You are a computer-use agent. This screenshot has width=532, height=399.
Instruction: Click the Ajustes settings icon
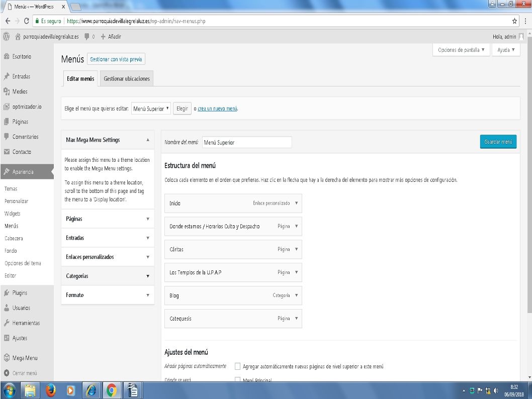click(7, 338)
